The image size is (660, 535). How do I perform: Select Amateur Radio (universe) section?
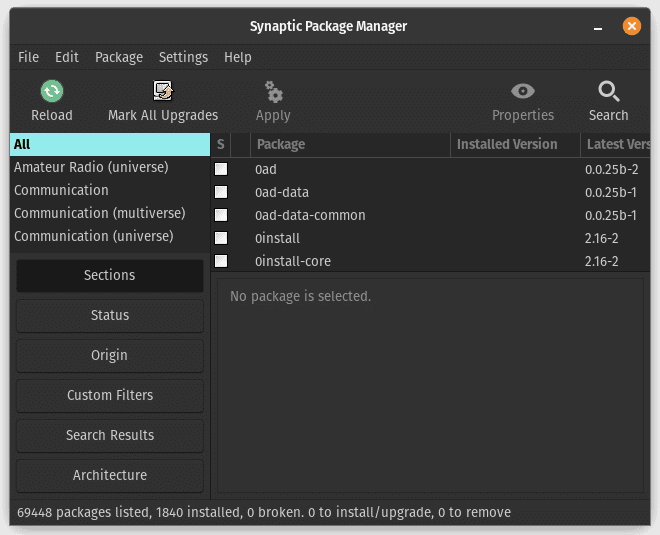pyautogui.click(x=110, y=168)
